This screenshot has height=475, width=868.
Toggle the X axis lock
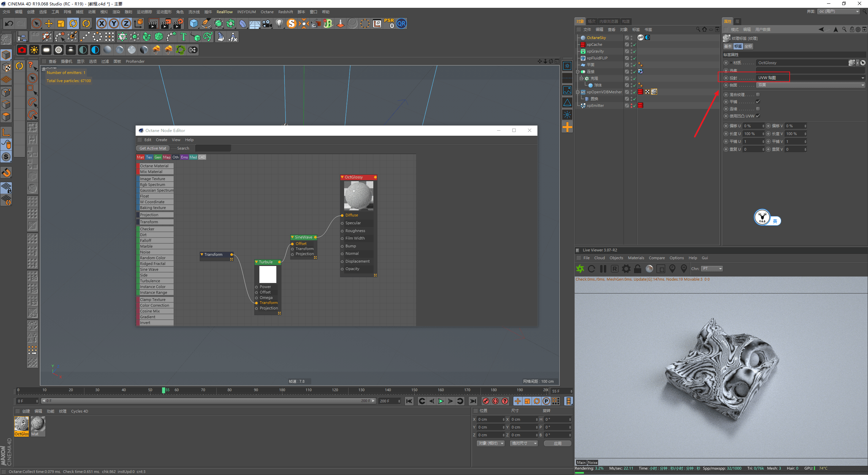click(102, 23)
